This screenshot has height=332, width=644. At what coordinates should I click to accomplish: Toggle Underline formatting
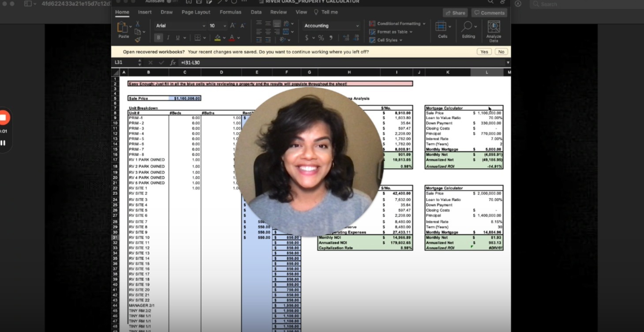coord(178,38)
